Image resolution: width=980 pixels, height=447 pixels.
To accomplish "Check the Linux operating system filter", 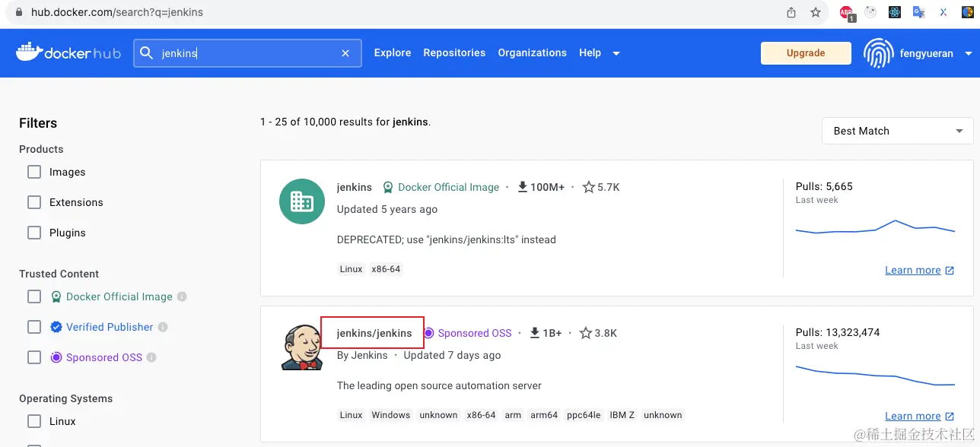I will [x=34, y=421].
